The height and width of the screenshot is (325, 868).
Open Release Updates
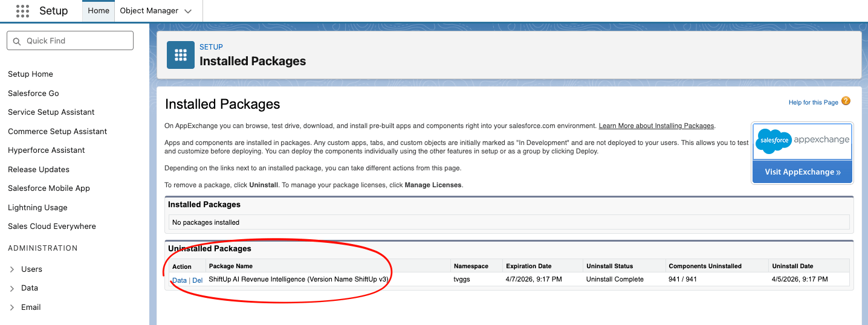(x=39, y=170)
